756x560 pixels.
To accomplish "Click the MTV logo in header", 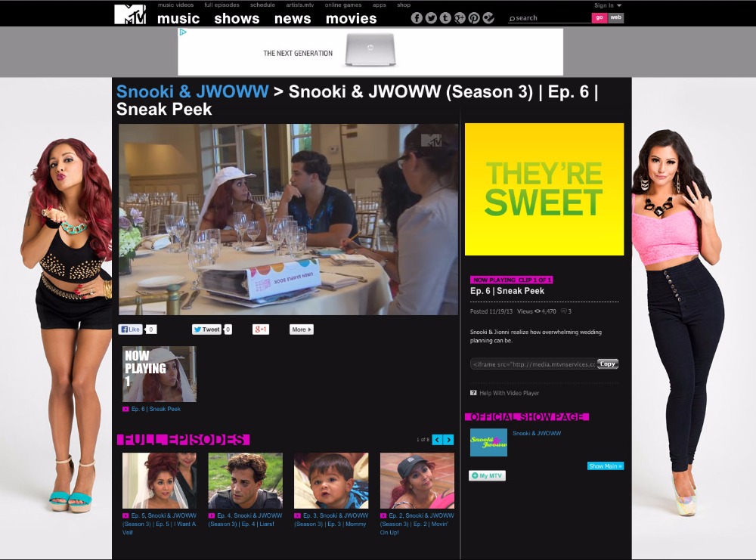I will [130, 14].
